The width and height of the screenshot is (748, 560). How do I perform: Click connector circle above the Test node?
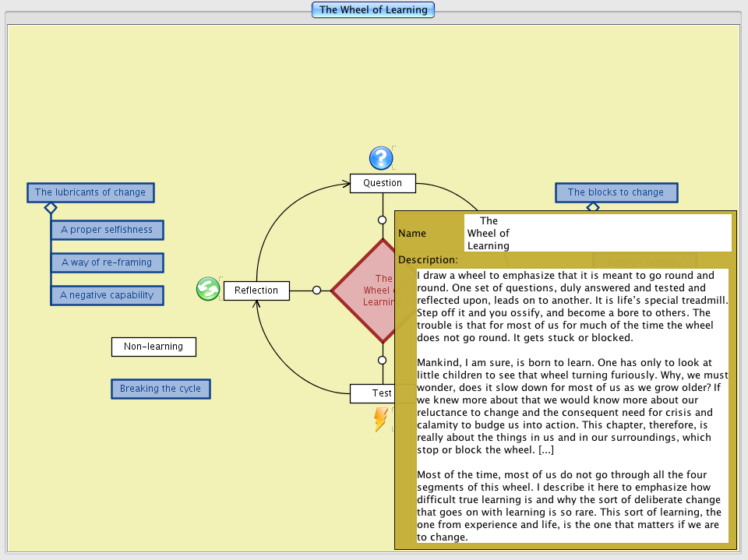pyautogui.click(x=382, y=360)
